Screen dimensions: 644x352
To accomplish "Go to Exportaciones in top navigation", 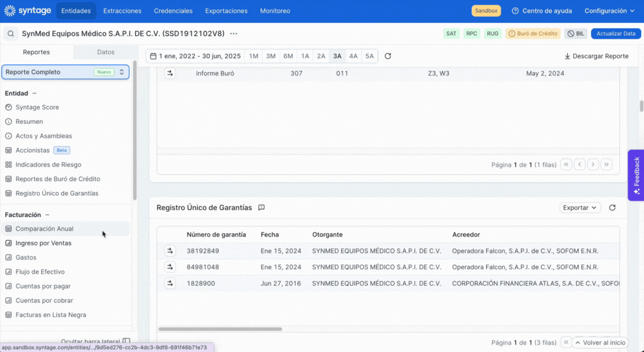I will 226,11.
